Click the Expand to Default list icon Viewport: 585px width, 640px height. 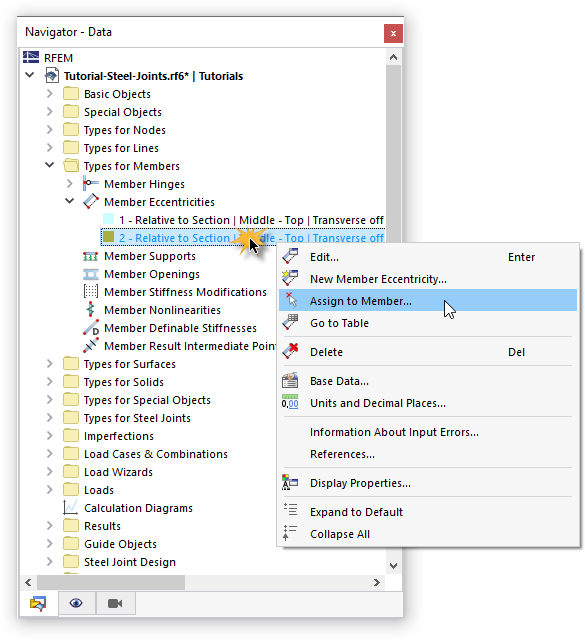[x=291, y=510]
